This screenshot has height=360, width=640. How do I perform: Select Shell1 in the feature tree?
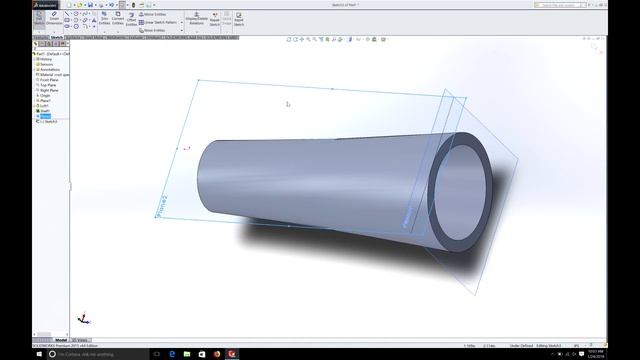point(44,111)
